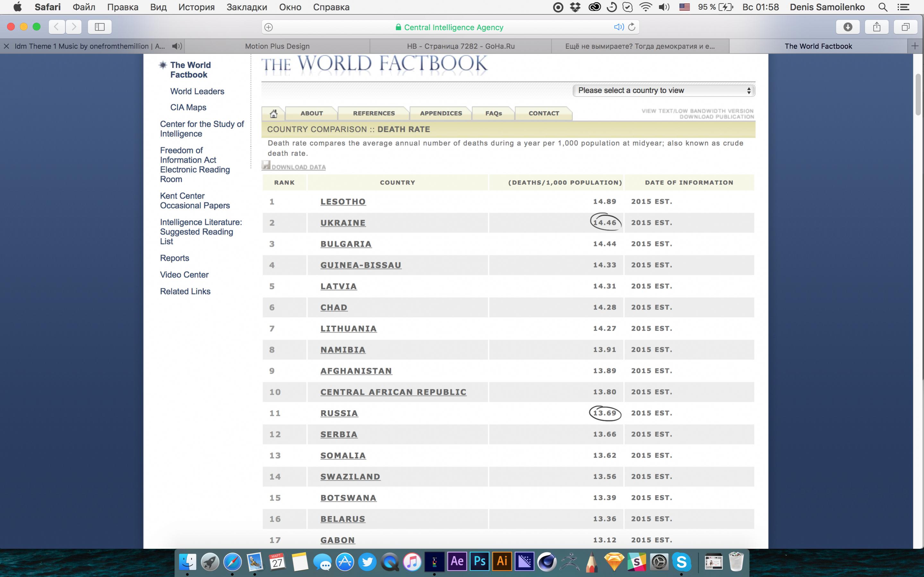This screenshot has height=577, width=924.
Task: Show all tabs overview icon
Action: coord(905,27)
